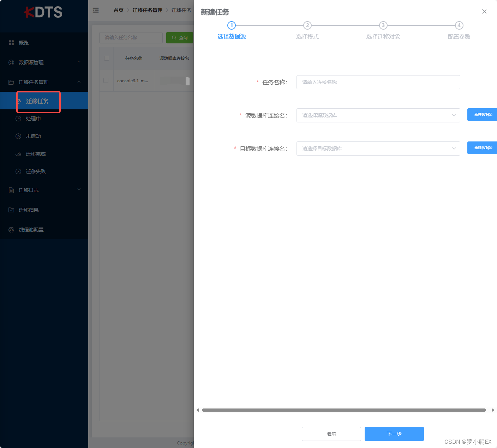Click the 迁移结果 folder-check icon

(x=11, y=210)
